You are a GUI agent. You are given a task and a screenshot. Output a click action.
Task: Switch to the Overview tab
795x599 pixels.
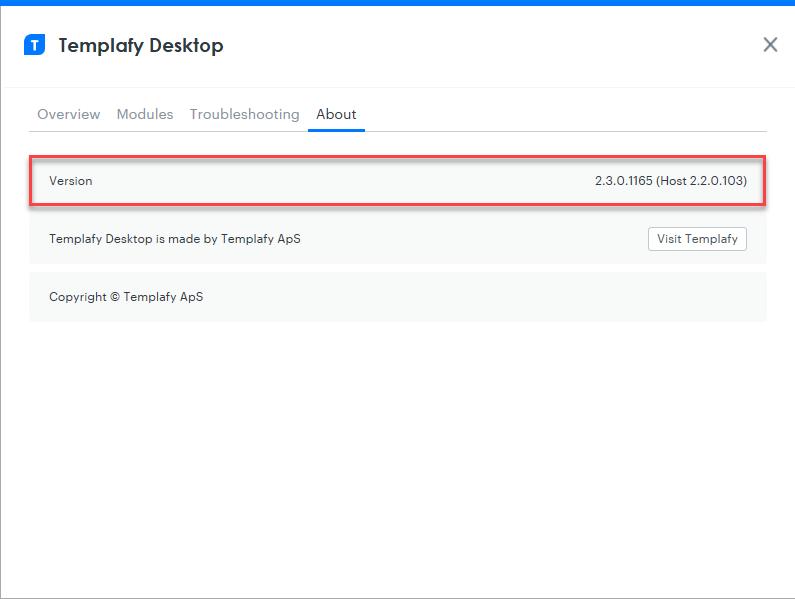coord(68,114)
